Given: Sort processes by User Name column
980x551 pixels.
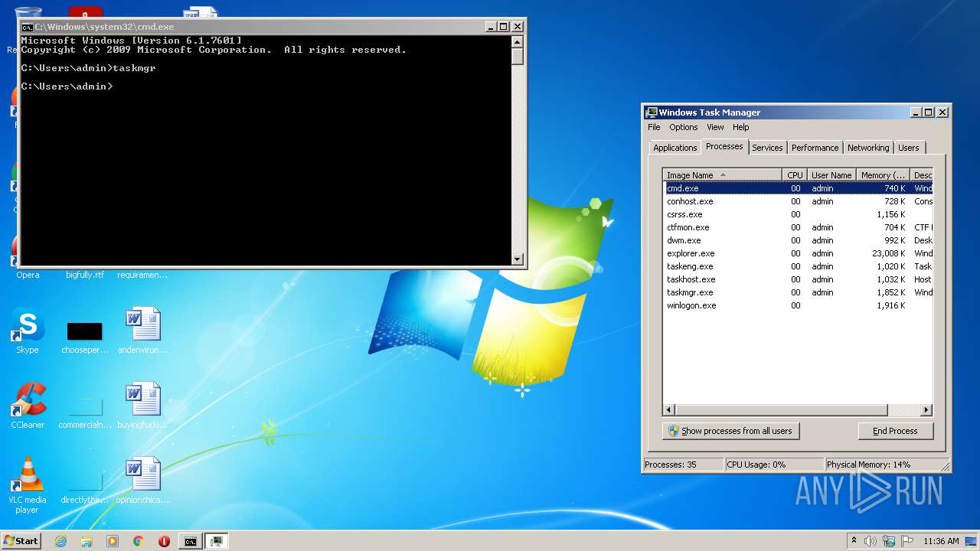Looking at the screenshot, I should tap(831, 175).
